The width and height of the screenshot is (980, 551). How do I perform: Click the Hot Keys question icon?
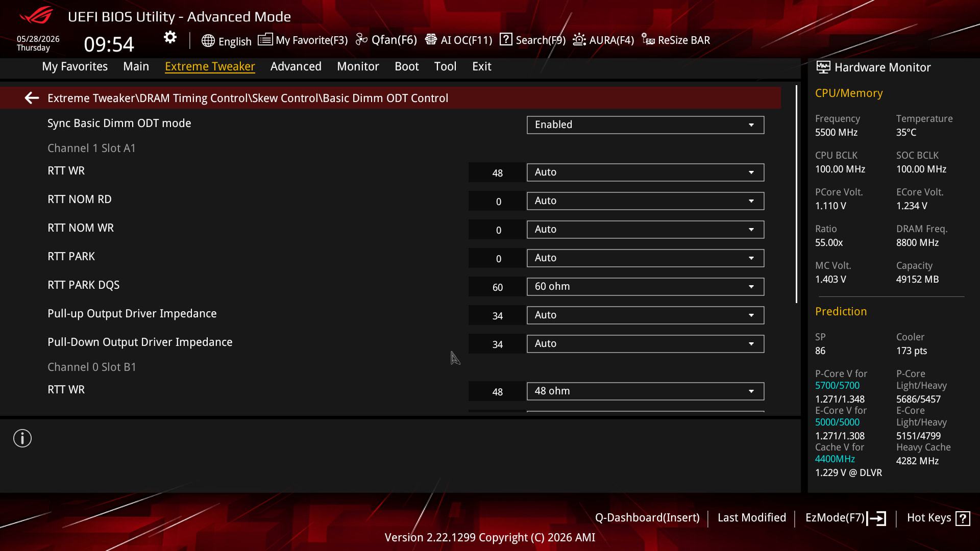(963, 518)
